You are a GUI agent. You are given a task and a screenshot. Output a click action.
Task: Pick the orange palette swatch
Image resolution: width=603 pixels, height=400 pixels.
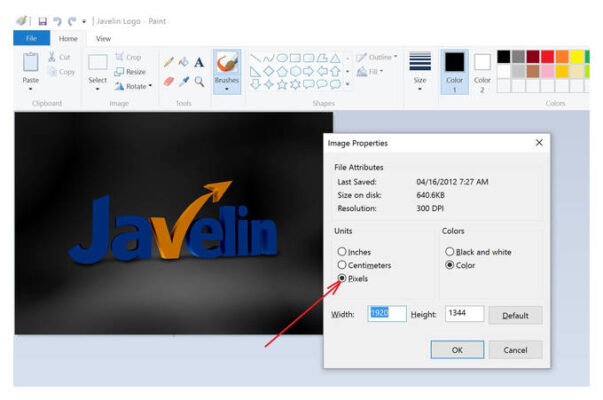point(562,57)
